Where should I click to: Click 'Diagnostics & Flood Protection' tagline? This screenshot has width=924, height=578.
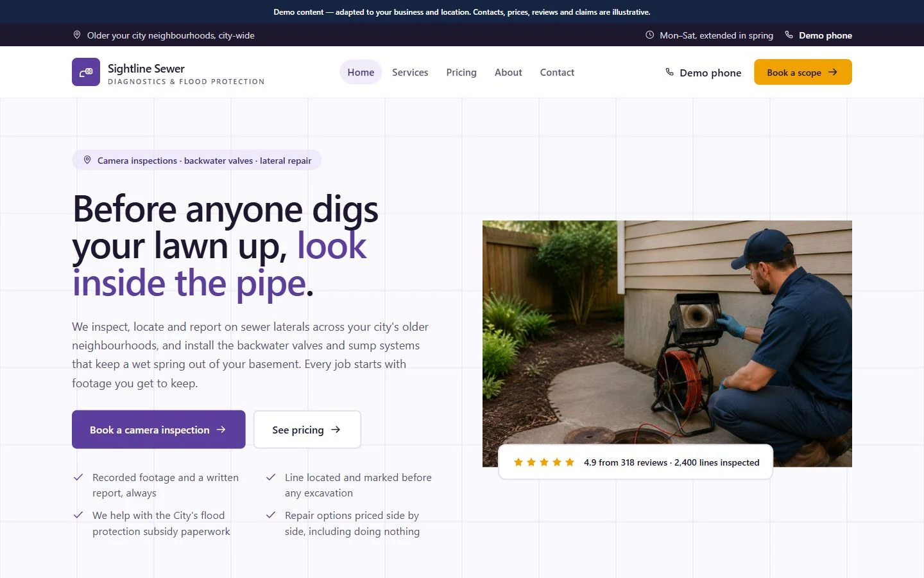pyautogui.click(x=186, y=82)
